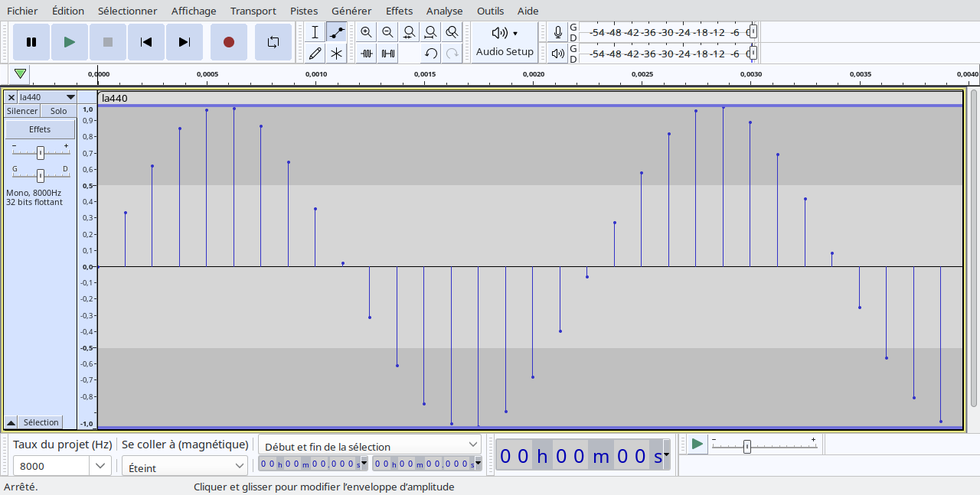Open the project rate dropdown showing 8000
The image size is (980, 495).
click(100, 465)
